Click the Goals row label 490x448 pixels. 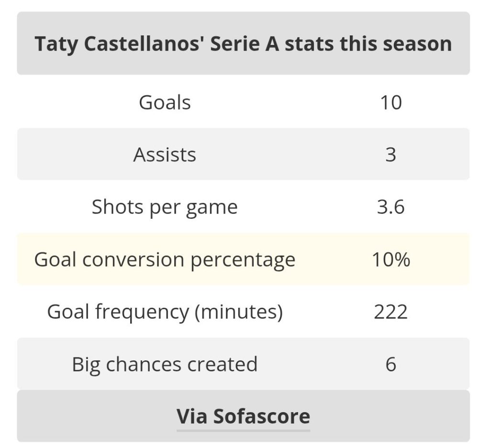pyautogui.click(x=165, y=102)
